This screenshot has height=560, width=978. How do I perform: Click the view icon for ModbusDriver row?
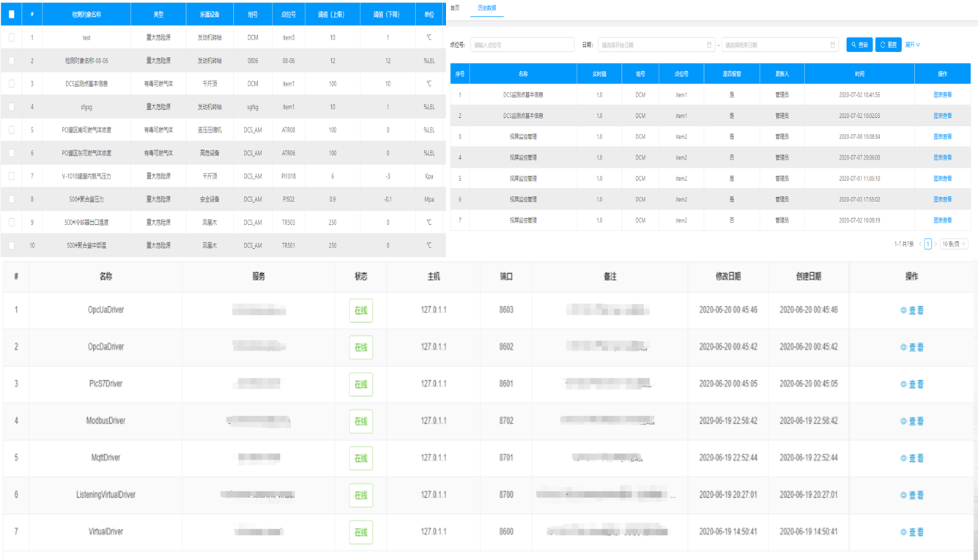click(903, 422)
